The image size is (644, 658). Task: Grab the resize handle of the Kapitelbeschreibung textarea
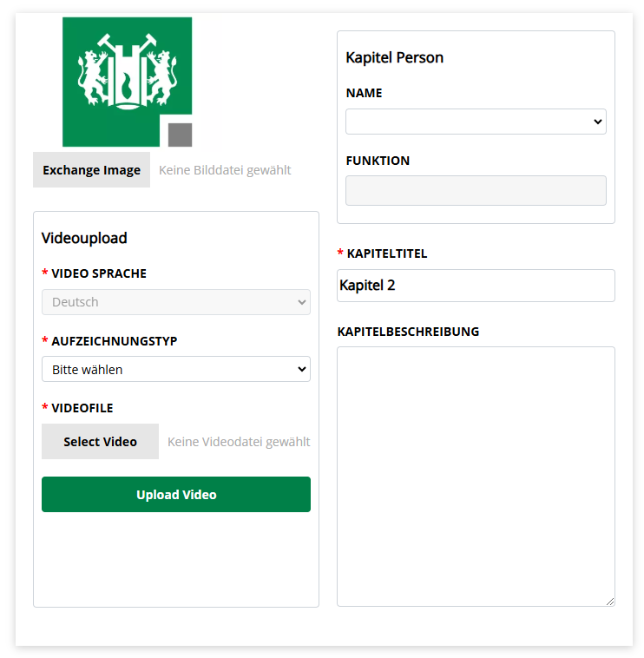click(x=610, y=602)
